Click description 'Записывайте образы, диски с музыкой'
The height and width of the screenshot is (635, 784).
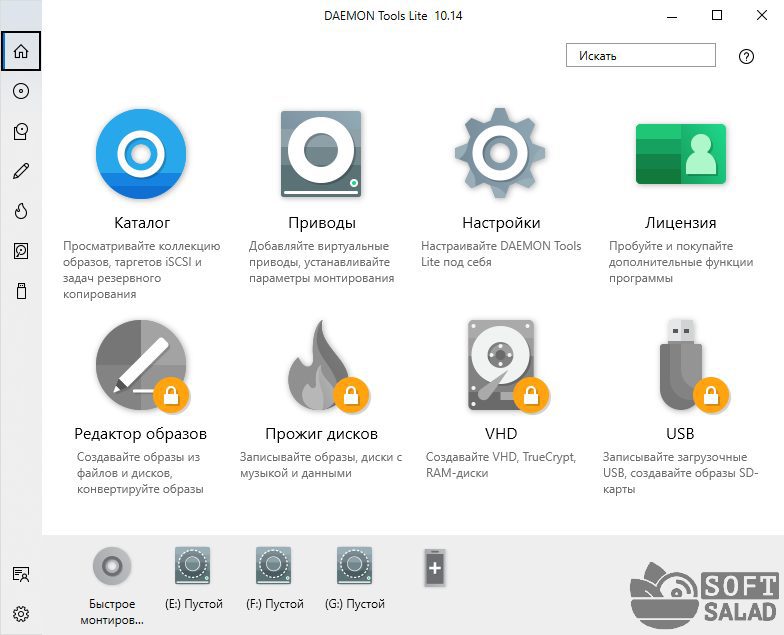pyautogui.click(x=321, y=464)
